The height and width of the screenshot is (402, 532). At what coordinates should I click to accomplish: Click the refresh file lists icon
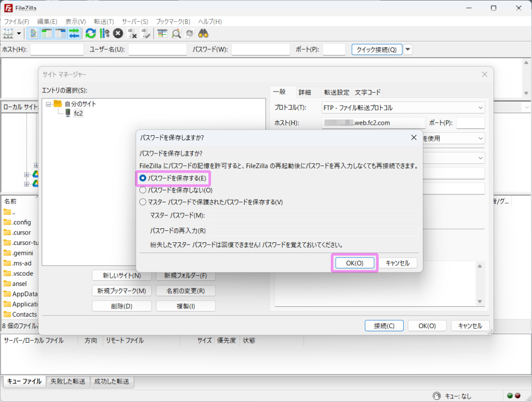point(90,33)
